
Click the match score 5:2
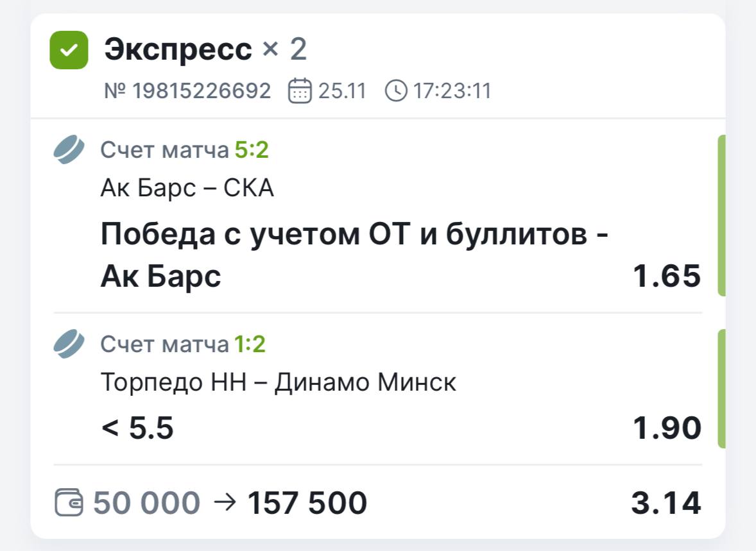coord(252,150)
